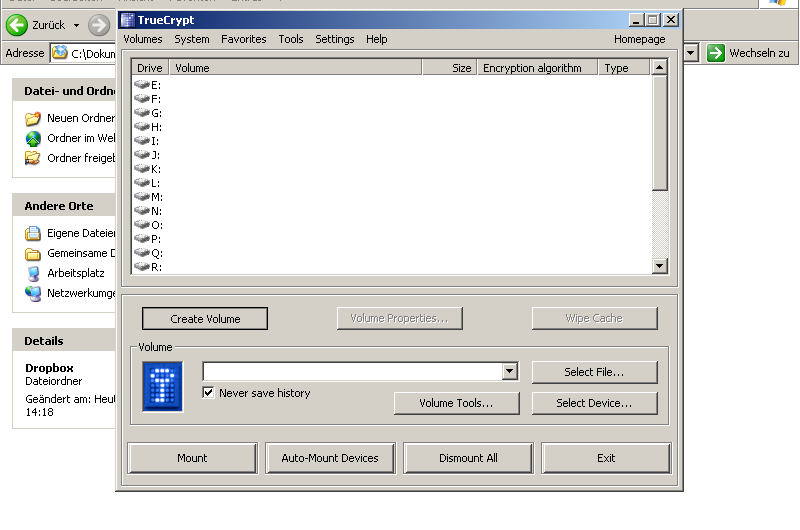The width and height of the screenshot is (800, 530).
Task: Open Explorer address bar dropdown arrow
Action: point(691,53)
